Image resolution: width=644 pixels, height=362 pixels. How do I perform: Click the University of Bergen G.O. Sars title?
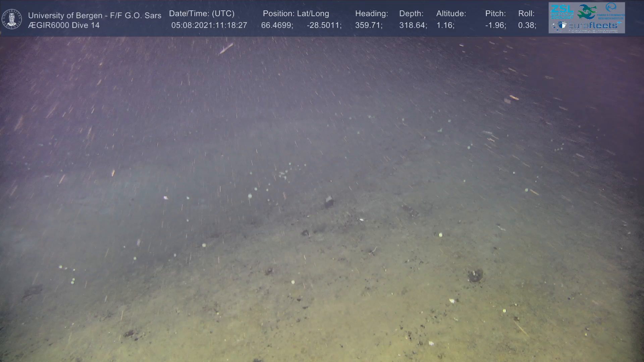[95, 15]
